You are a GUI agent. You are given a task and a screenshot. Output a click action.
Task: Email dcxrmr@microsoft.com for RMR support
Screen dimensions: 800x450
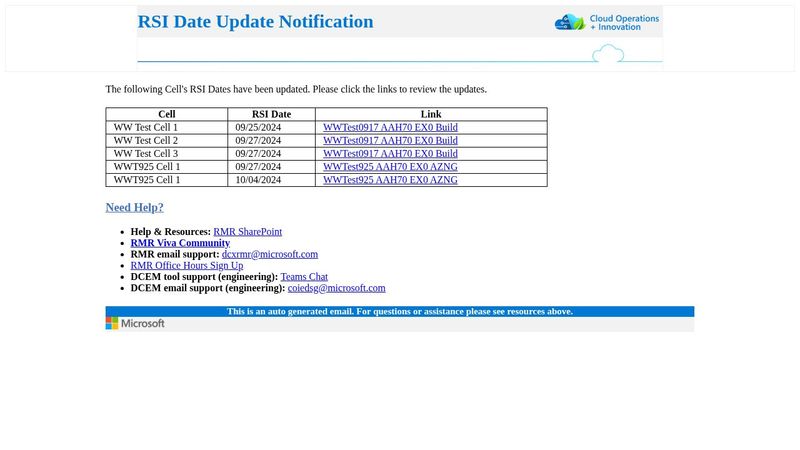[269, 255]
